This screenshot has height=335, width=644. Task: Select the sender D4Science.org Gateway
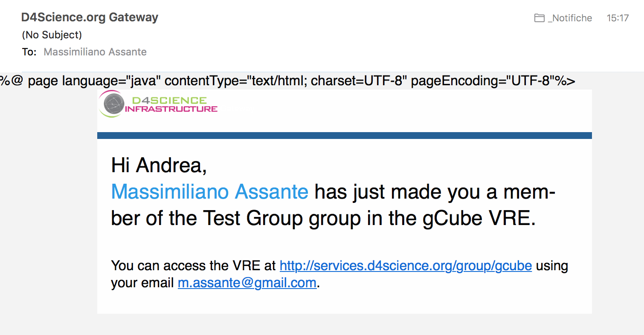(x=90, y=17)
